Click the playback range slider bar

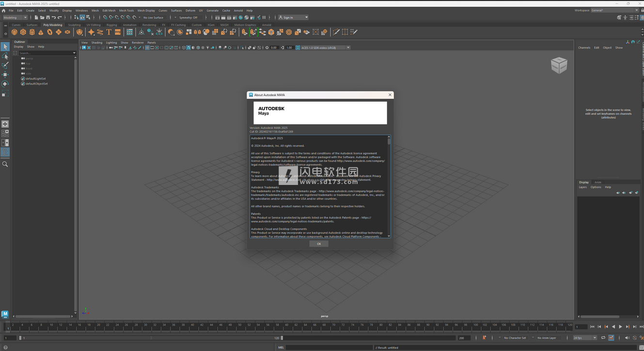(x=150, y=338)
